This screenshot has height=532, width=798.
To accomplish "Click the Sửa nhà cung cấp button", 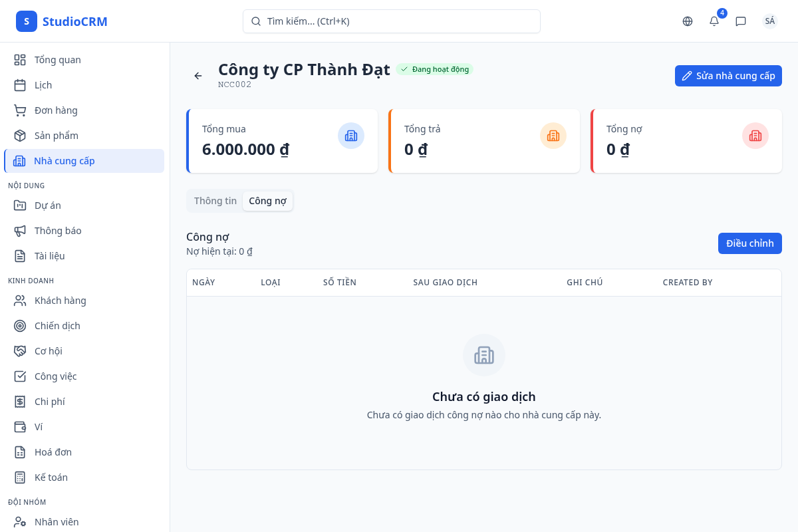I will (728, 76).
